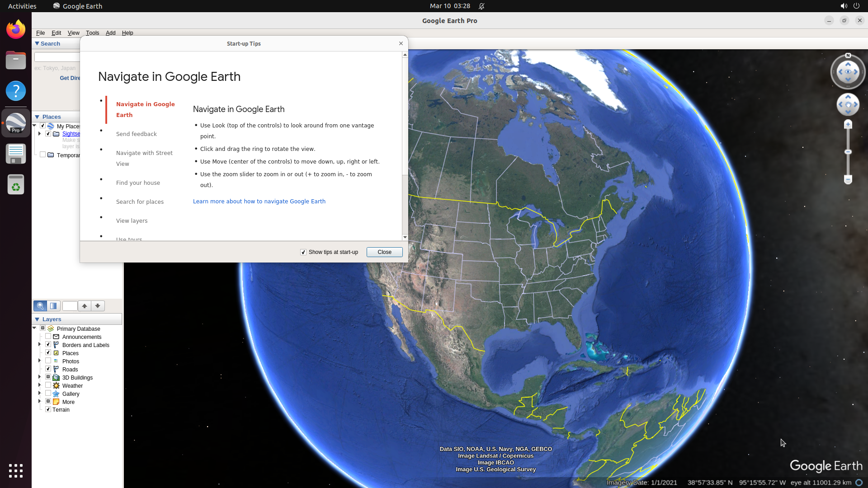
Task: Expand the Sightseeing folder in Places
Action: [39, 134]
